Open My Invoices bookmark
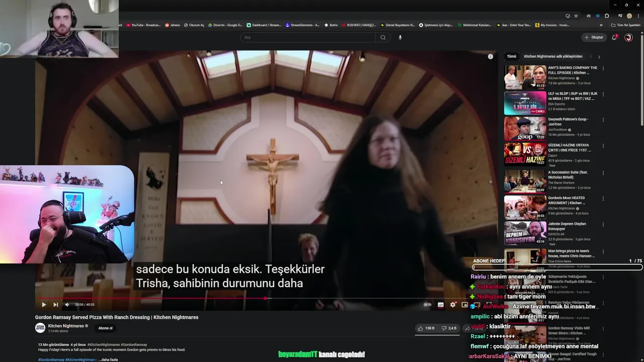Viewport: 644px width, 362px height. pyautogui.click(x=553, y=25)
